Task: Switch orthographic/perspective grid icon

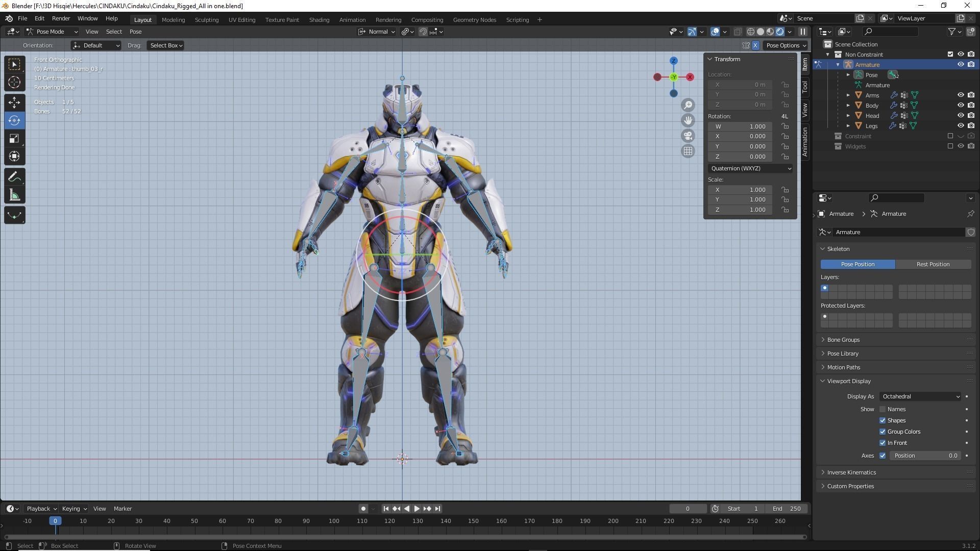Action: coord(688,151)
